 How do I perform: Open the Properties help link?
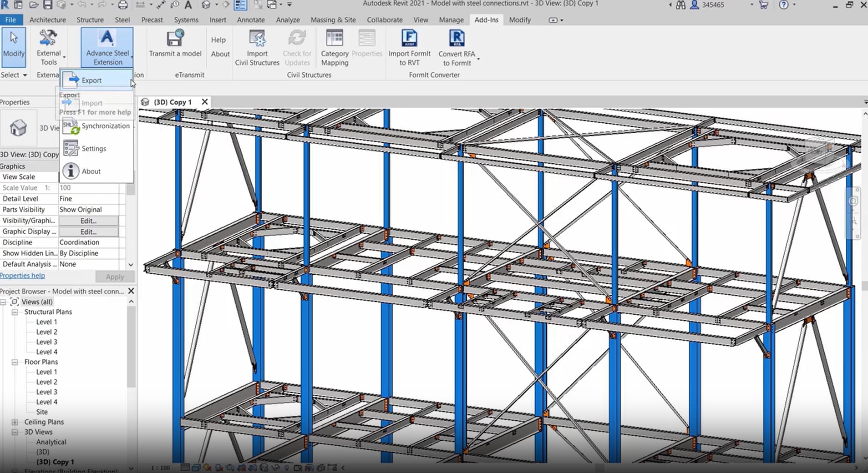(x=22, y=276)
